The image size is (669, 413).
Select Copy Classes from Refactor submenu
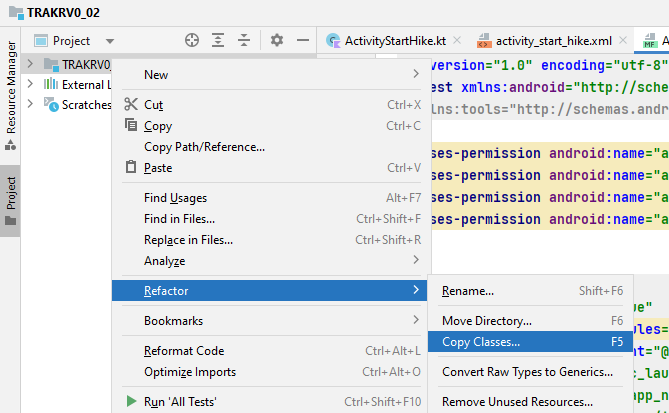481,342
